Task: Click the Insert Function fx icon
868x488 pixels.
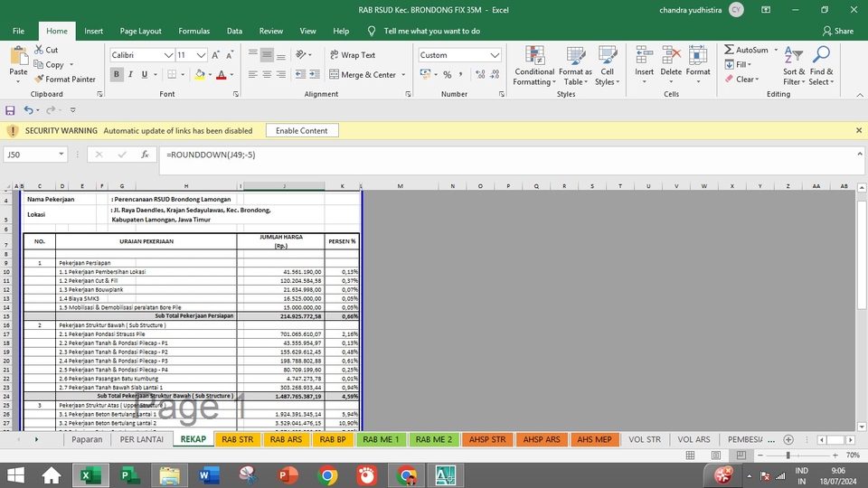Action: coord(145,155)
